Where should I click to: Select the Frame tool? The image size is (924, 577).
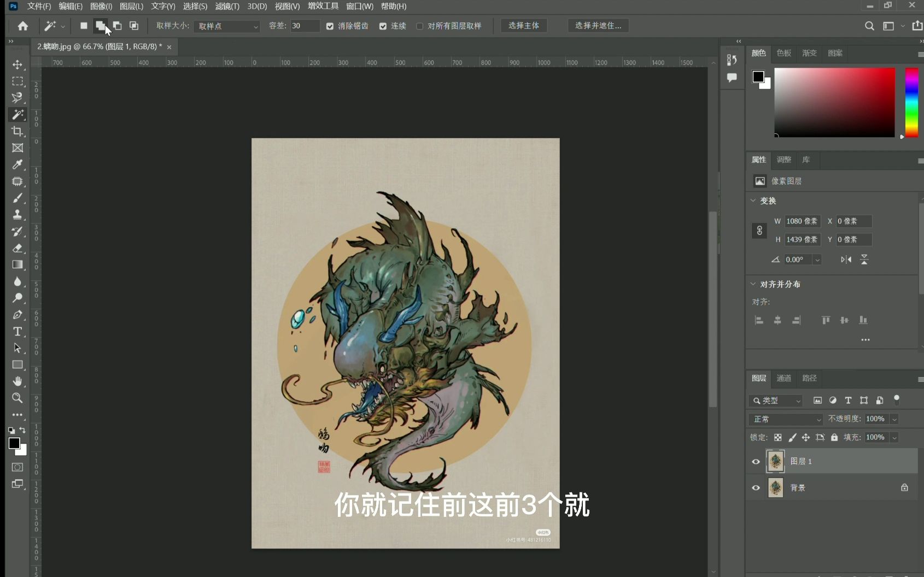[x=17, y=148]
